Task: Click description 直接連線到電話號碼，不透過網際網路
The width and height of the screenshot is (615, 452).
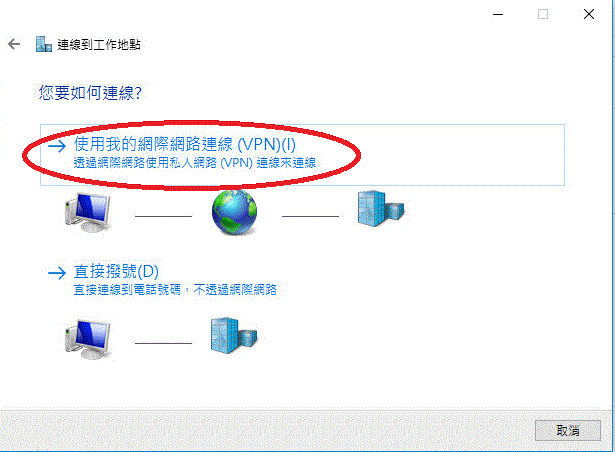Action: [175, 290]
